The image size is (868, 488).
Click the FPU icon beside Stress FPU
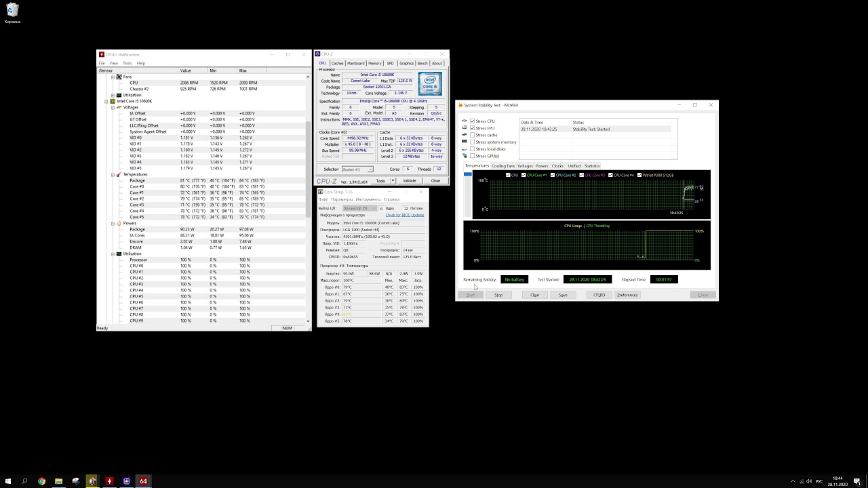[465, 128]
